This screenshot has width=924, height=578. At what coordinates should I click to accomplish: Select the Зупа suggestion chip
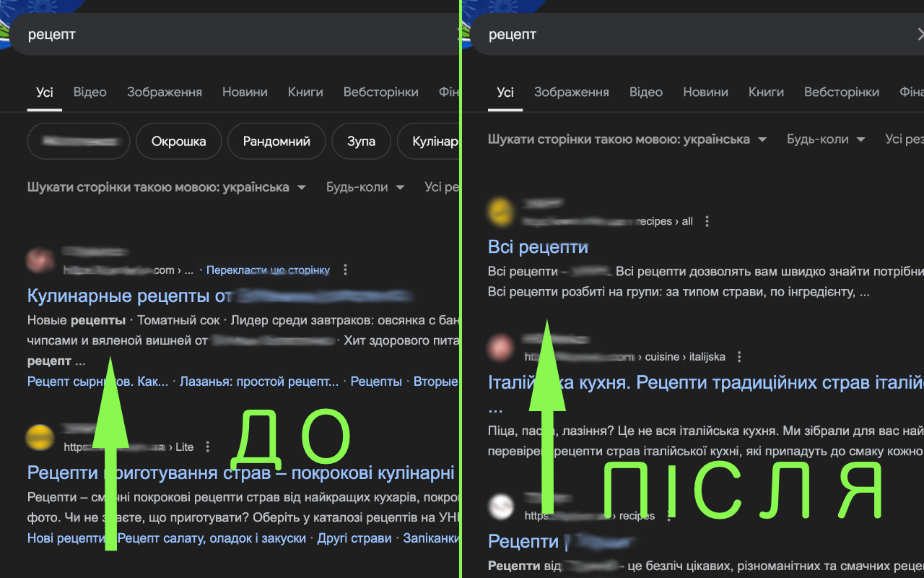pos(361,141)
